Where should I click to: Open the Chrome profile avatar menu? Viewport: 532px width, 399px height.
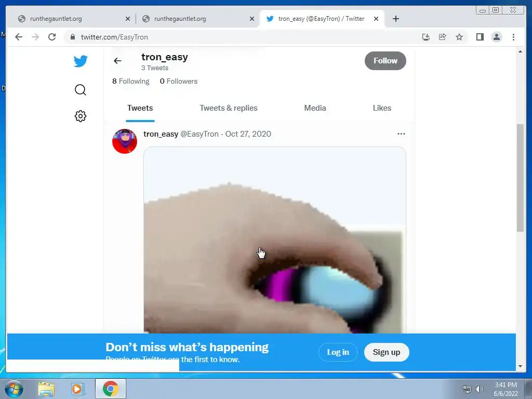click(x=496, y=37)
